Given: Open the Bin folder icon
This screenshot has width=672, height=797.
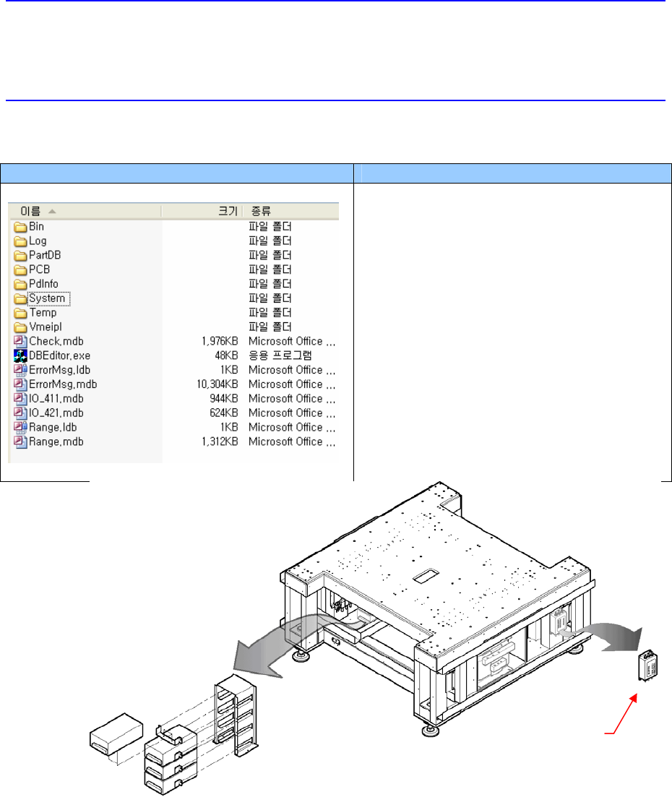Looking at the screenshot, I should (20, 227).
